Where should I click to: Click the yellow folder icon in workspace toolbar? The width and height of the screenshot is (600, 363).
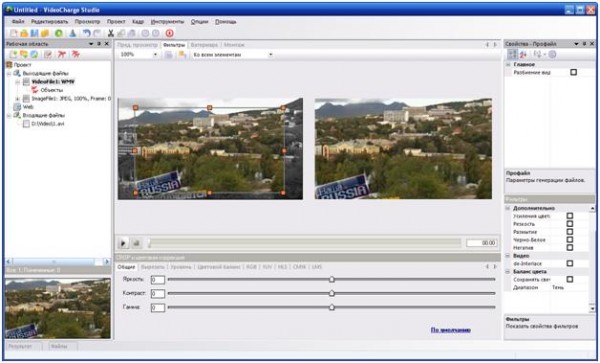pyautogui.click(x=24, y=54)
